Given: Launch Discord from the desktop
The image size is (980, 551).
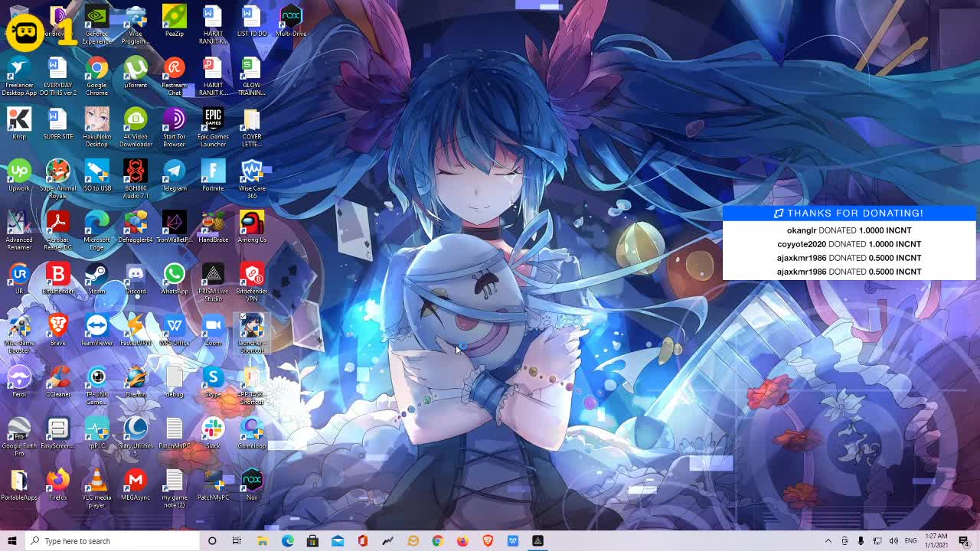Looking at the screenshot, I should [x=136, y=279].
